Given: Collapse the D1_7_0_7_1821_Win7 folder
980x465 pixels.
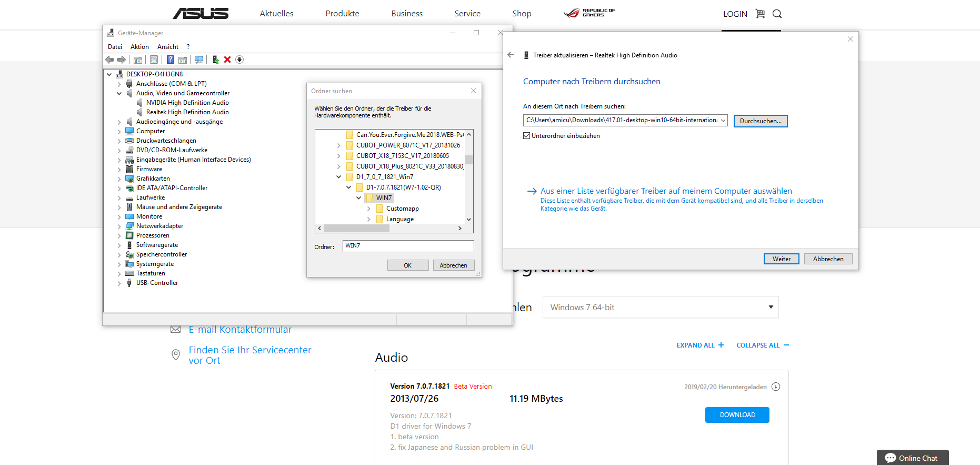Looking at the screenshot, I should click(x=338, y=177).
